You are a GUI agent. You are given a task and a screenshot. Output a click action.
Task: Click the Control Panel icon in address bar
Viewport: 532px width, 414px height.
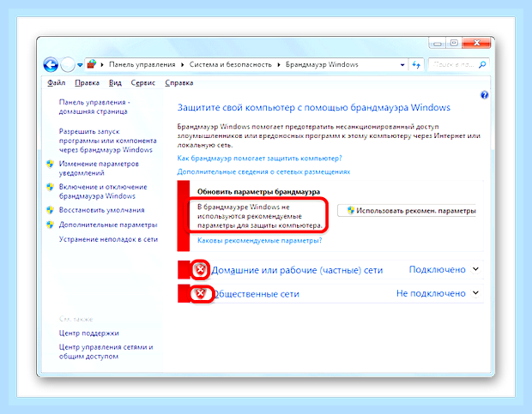92,64
